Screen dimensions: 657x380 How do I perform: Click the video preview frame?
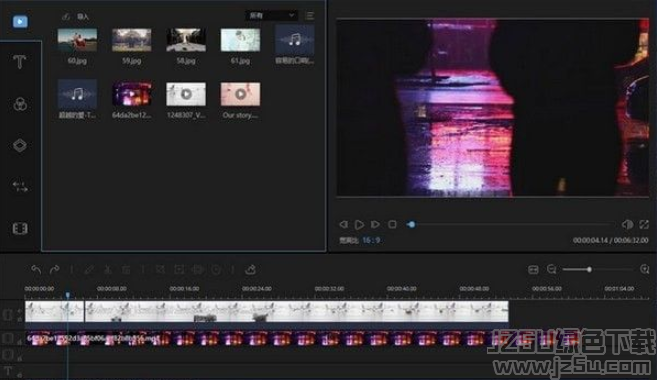pos(493,108)
